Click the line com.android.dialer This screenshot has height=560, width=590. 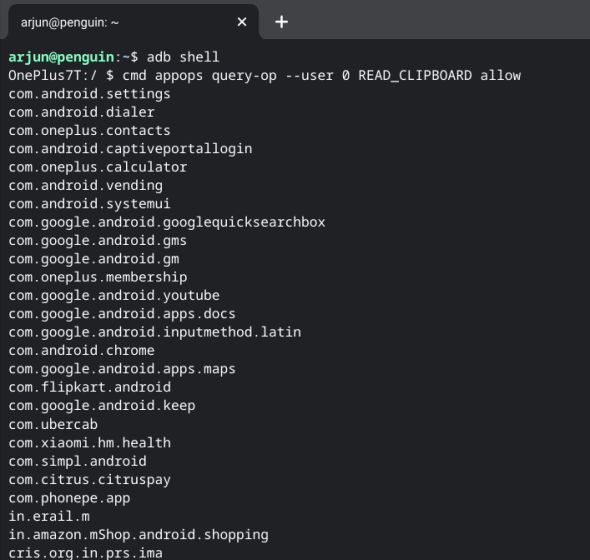point(81,112)
